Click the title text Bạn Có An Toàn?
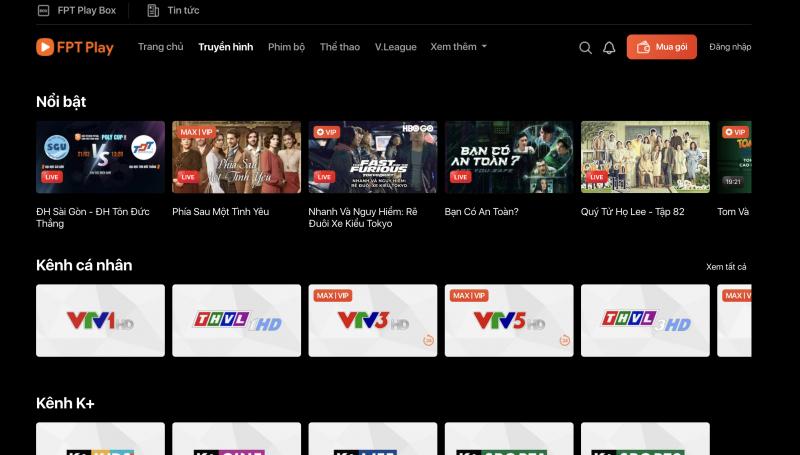Screen dimensions: 800x455 [x=482, y=212]
